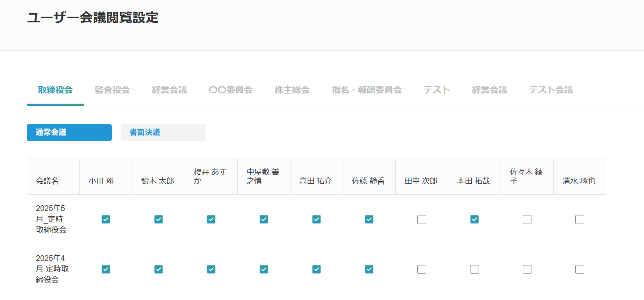Image resolution: width=644 pixels, height=300 pixels.
Task: Uncheck 高田 祐介 for 2025年5月 meeting
Action: (317, 220)
